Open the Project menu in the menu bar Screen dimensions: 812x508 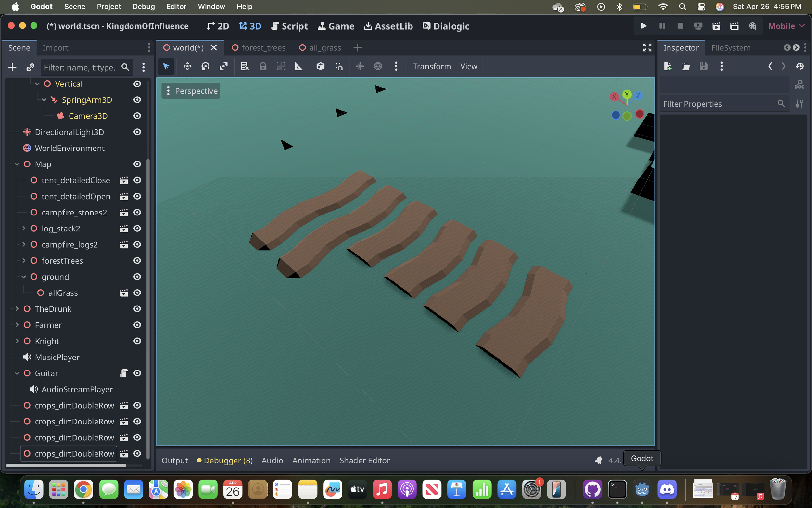[109, 7]
